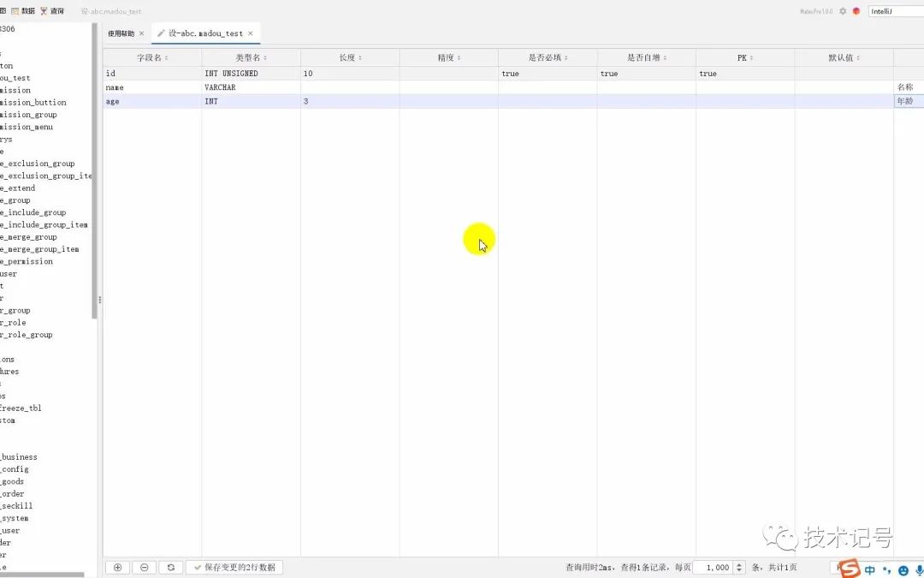Select the length cell showing 10

[x=350, y=74]
